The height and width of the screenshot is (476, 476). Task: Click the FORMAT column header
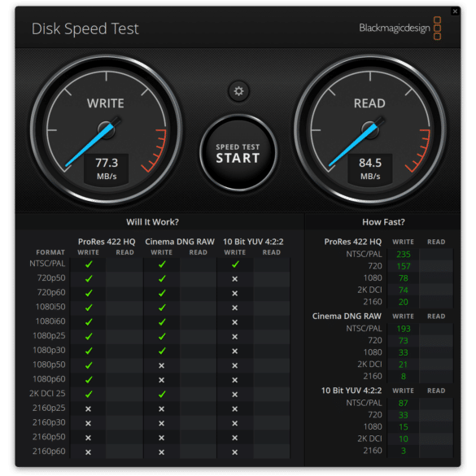tap(50, 252)
